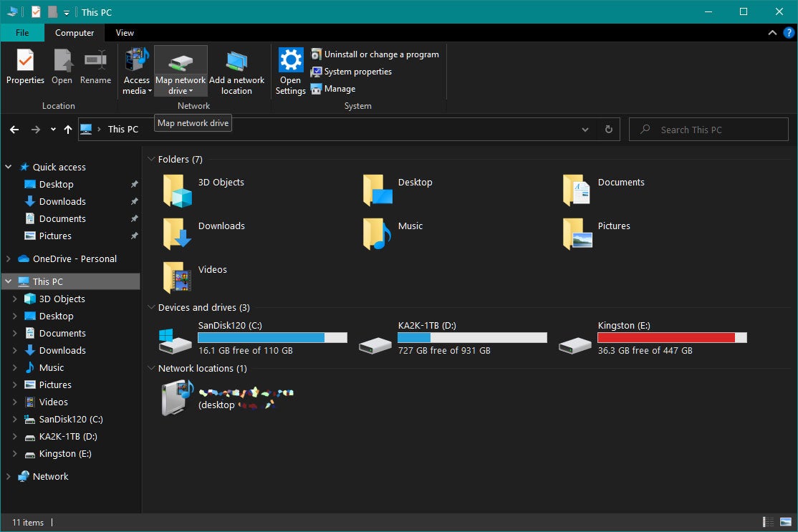Click the Properties quick access toolbar icon
798x532 pixels.
(x=36, y=12)
